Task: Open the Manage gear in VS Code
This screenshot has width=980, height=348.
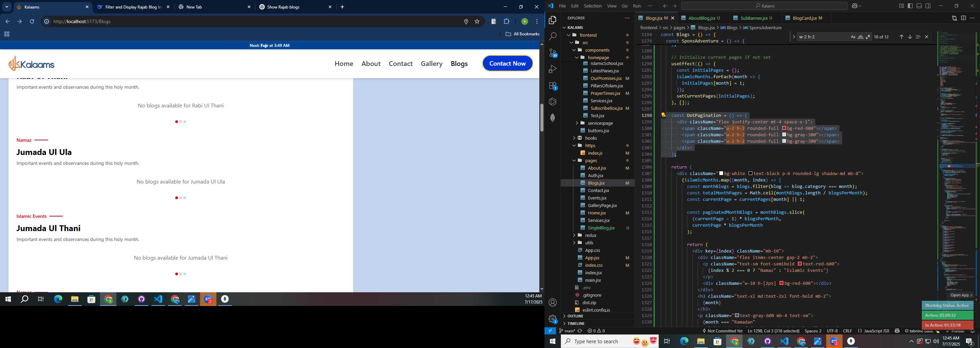Action: (x=553, y=319)
